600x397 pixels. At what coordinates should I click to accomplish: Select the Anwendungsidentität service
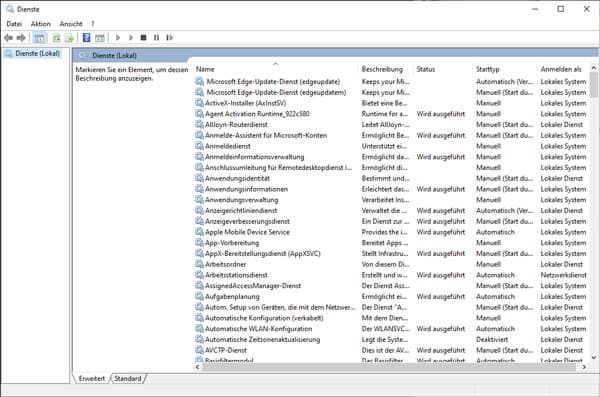[391, 178]
